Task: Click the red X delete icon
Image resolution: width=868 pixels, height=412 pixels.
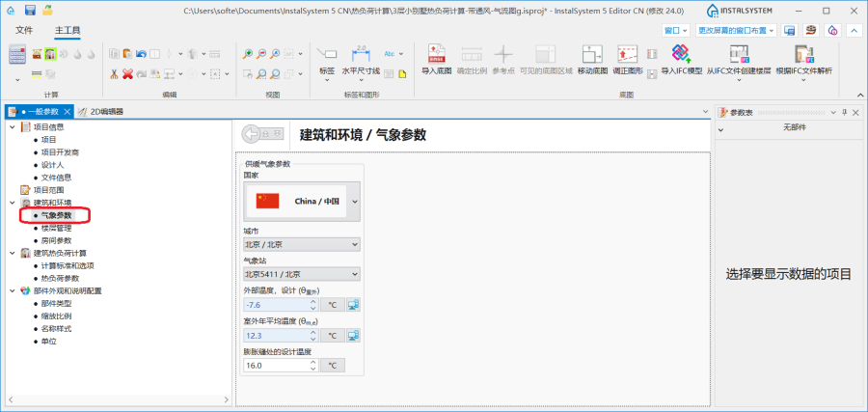Action: pos(128,73)
